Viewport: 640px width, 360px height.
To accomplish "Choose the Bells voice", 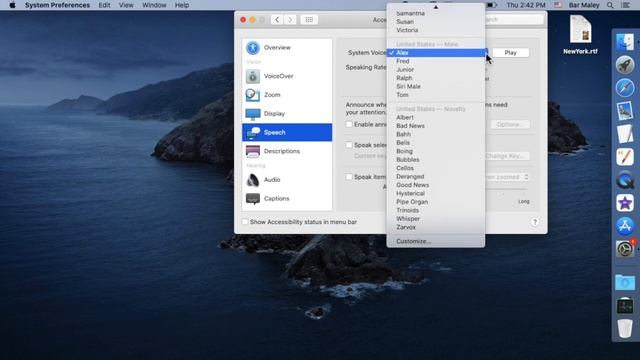I will 436,143.
